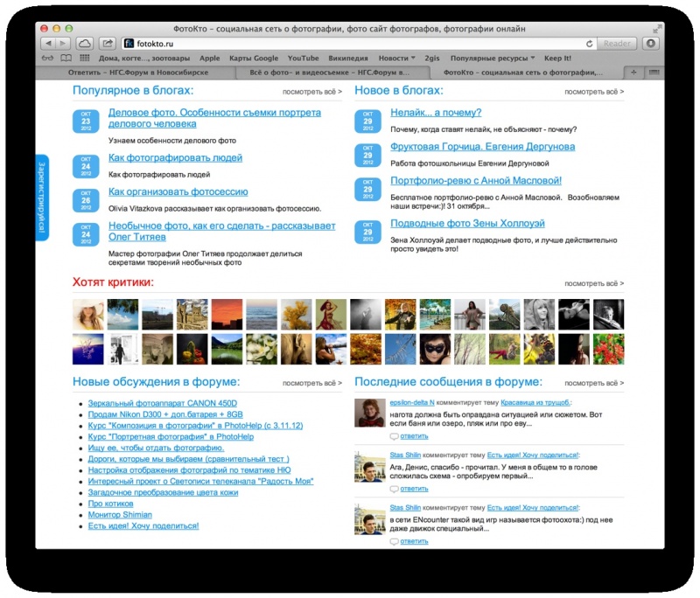Open "Как фотографировать людей" blog link
The image size is (700, 598).
175,158
